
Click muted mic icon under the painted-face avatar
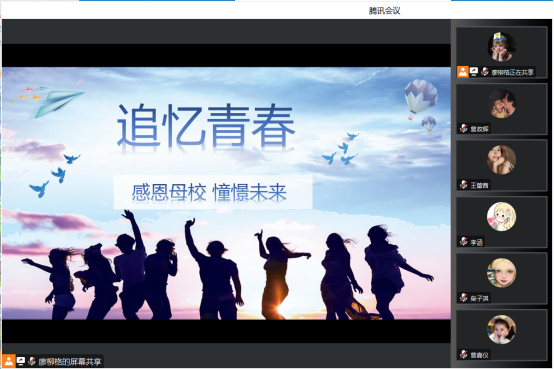click(x=464, y=298)
